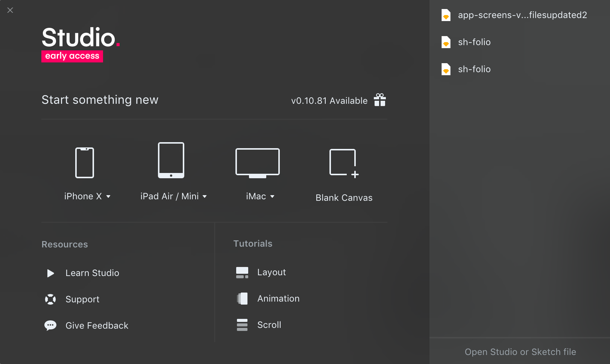610x364 pixels.
Task: Click the app-screens-v...filesupdated2 file icon
Action: 446,15
